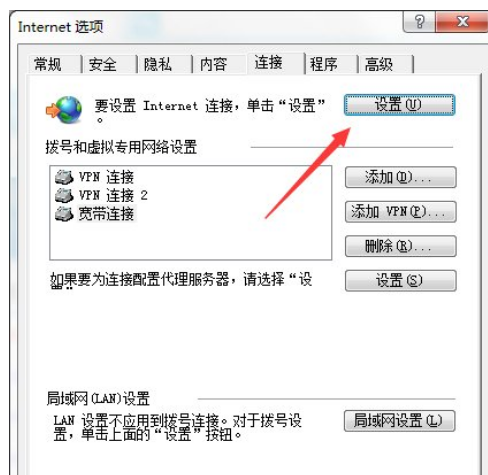Screen dimensions: 488x475
Task: Select the VPN 连接 2 list entry
Action: click(101, 195)
